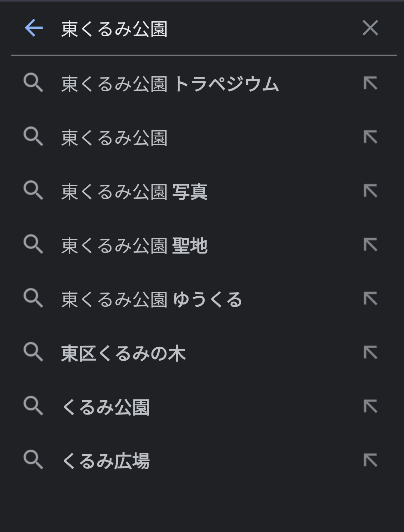The height and width of the screenshot is (532, 404).
Task: Click arrow icon for くるみ公園 suggestion
Action: click(370, 406)
